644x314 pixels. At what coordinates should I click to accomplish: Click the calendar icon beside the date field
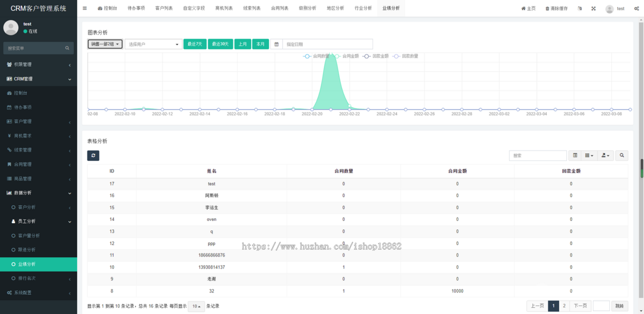click(276, 43)
